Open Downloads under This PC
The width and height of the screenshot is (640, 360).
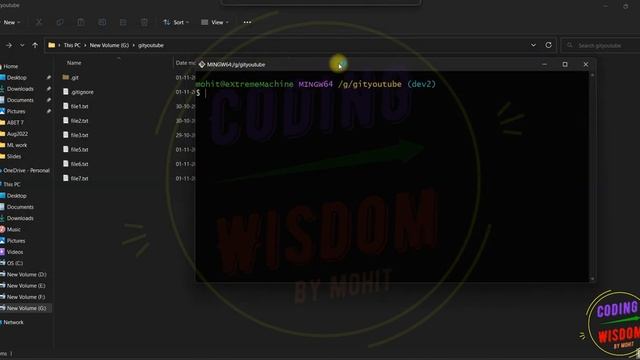pyautogui.click(x=20, y=218)
